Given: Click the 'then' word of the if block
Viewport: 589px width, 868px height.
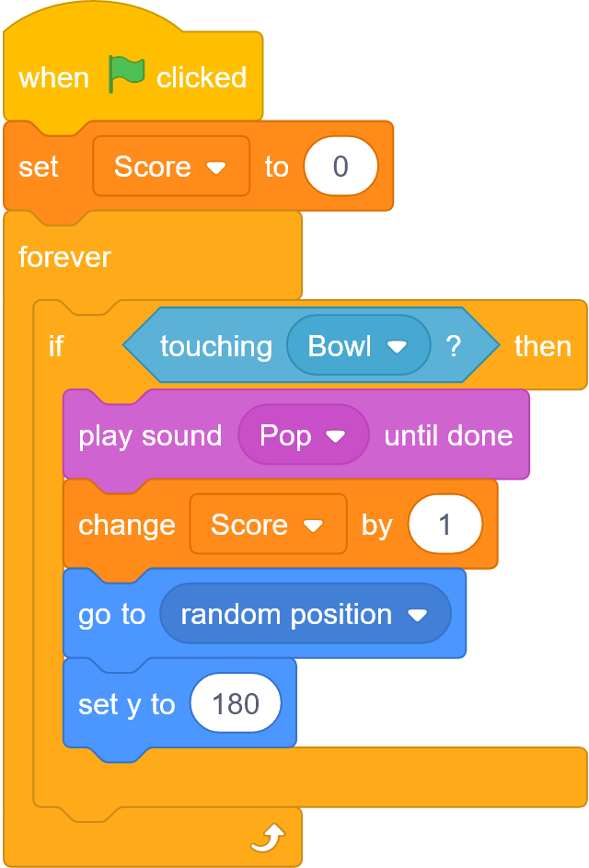Looking at the screenshot, I should (x=542, y=346).
